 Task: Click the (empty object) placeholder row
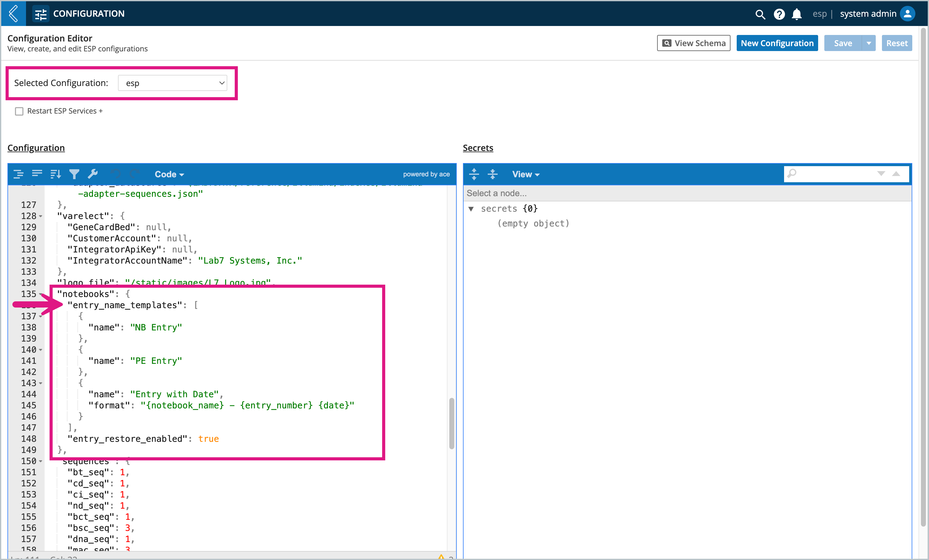coord(533,223)
